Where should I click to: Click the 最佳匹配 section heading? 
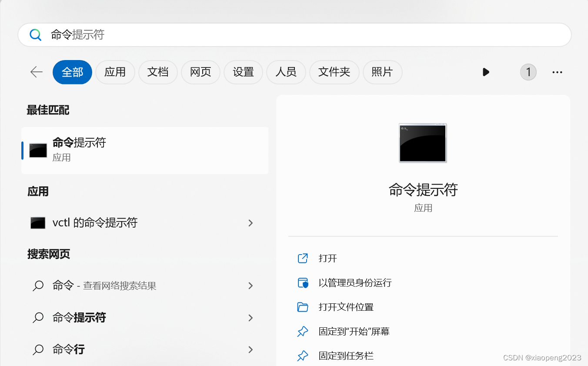click(x=48, y=110)
